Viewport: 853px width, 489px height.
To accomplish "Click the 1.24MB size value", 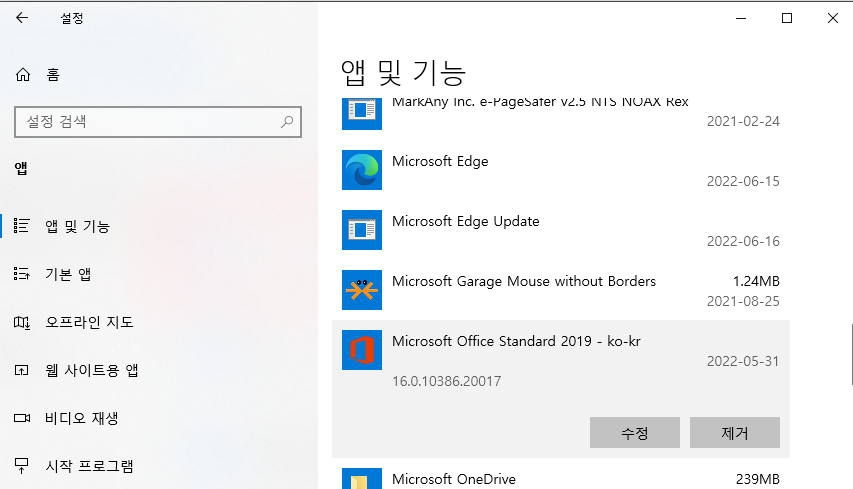I will click(x=756, y=281).
